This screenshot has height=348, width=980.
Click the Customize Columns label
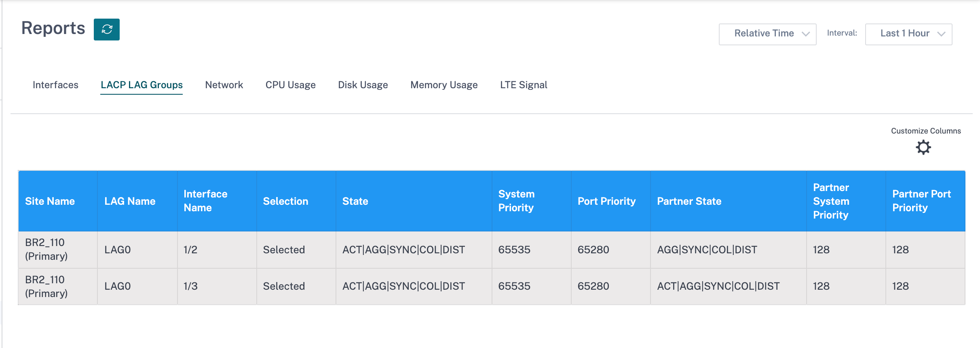926,131
